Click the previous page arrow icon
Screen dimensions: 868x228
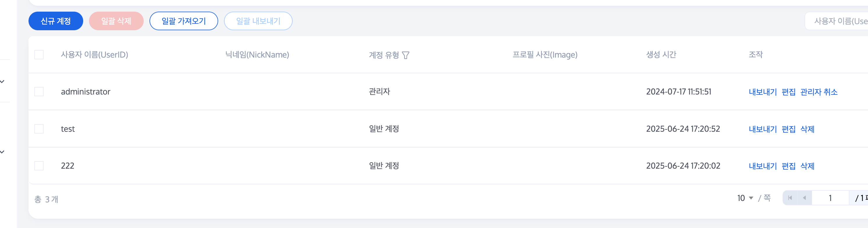(x=805, y=198)
